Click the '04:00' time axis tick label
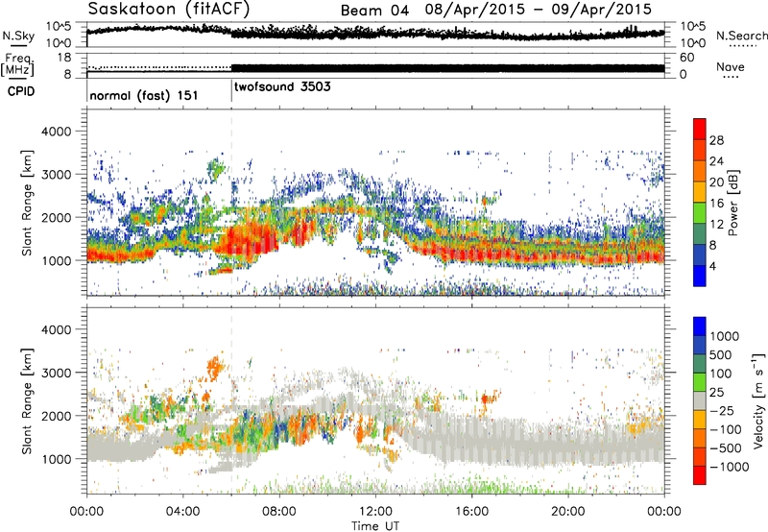The image size is (768, 532). coord(182,512)
